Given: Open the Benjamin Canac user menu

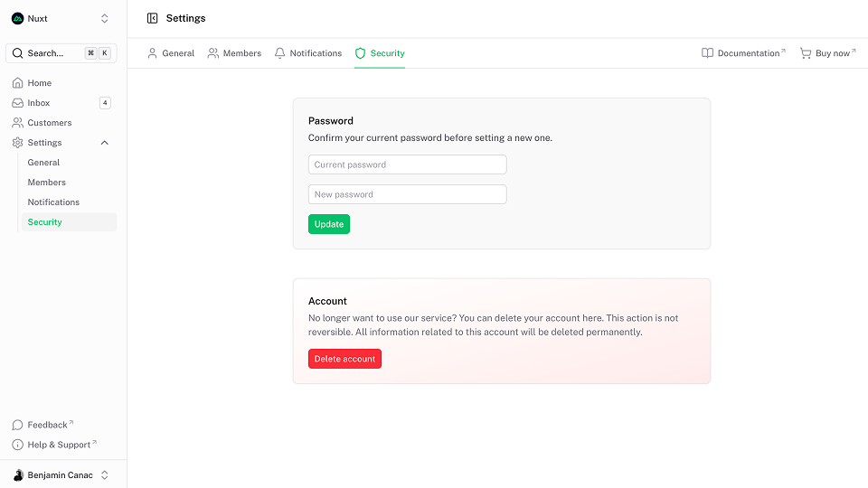Looking at the screenshot, I should [61, 475].
